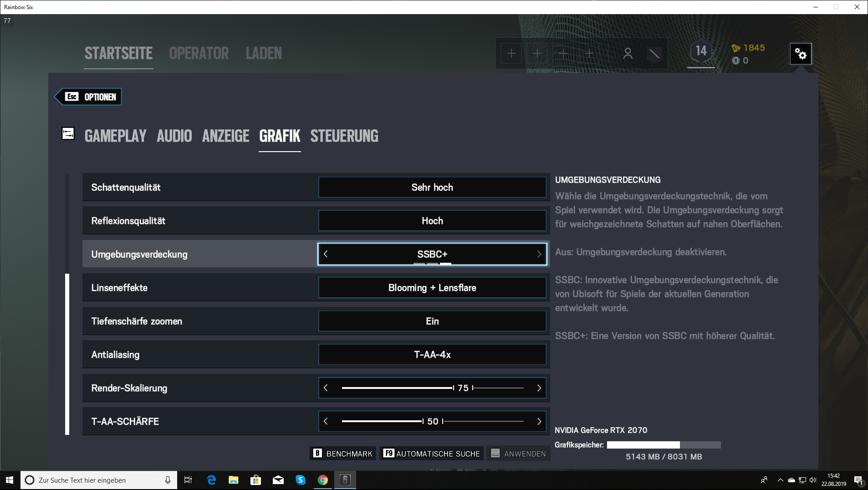The height and width of the screenshot is (490, 868).
Task: Click the second squad slot plus icon
Action: (x=537, y=54)
